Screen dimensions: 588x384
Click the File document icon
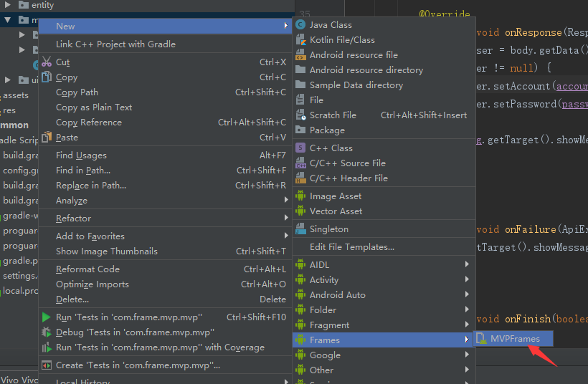[x=300, y=100]
